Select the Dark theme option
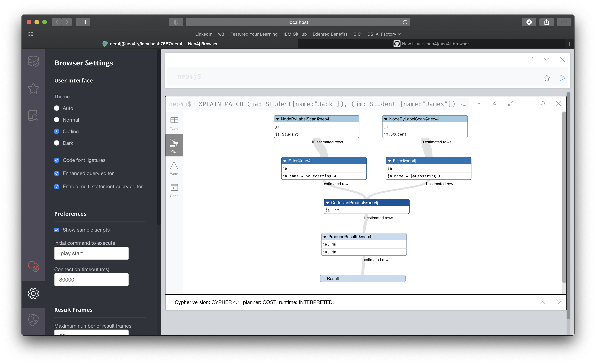 [56, 143]
